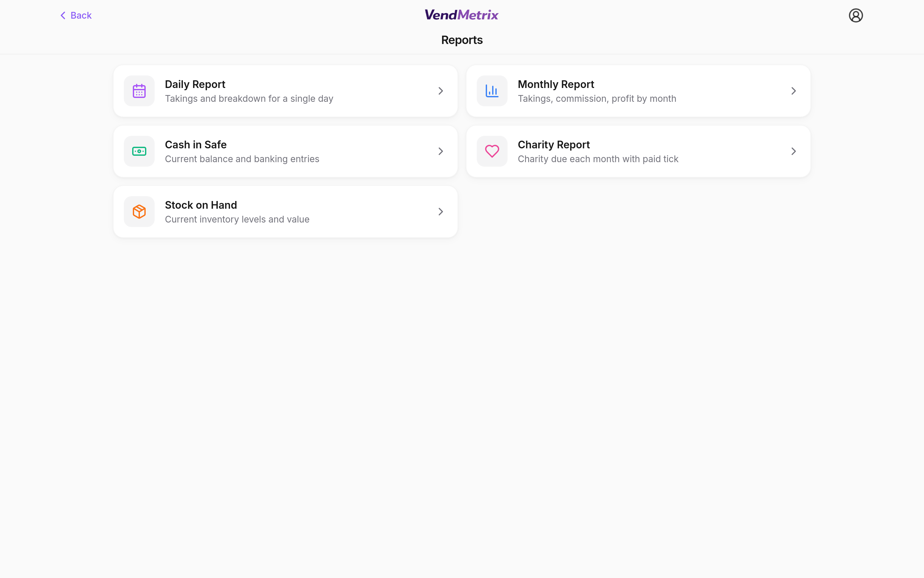Select the Stock on Hand title
The height and width of the screenshot is (578, 924).
coord(201,205)
